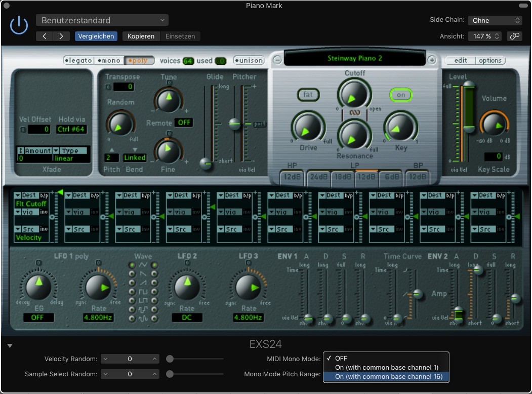Click the Cutoff knob
The image size is (532, 394).
pyautogui.click(x=354, y=94)
